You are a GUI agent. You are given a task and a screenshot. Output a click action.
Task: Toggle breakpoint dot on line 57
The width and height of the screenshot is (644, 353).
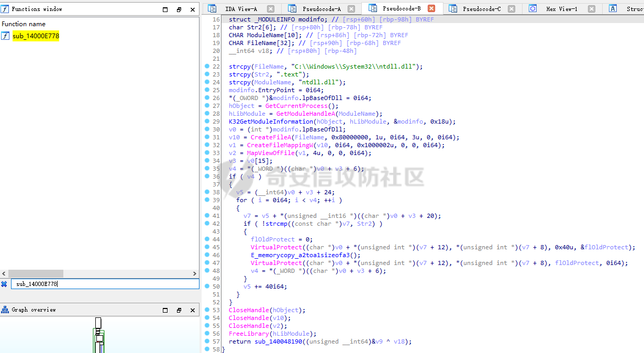(207, 341)
